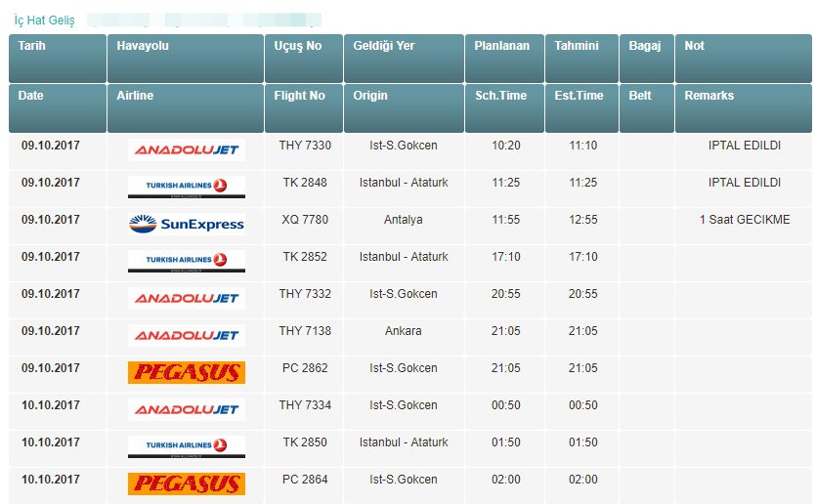Click the scheduled time 11:55
816x504 pixels.
pos(506,220)
